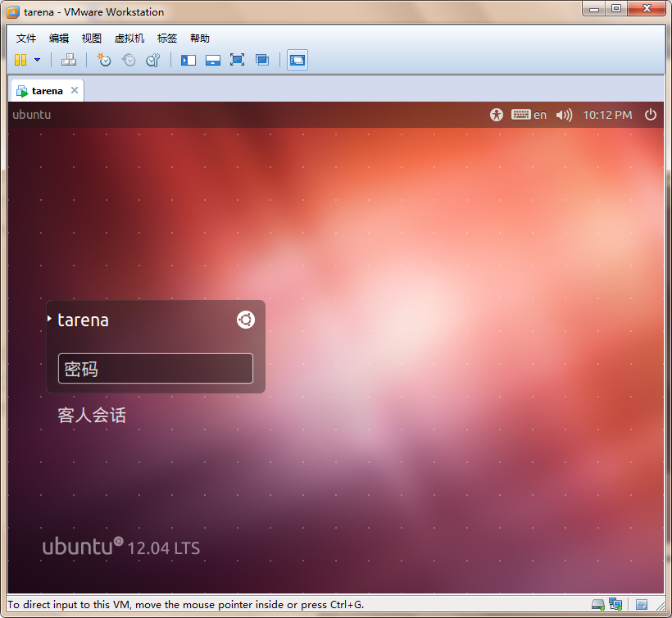Image resolution: width=672 pixels, height=618 pixels.
Task: Click the 10:12 PM clock
Action: coord(607,115)
